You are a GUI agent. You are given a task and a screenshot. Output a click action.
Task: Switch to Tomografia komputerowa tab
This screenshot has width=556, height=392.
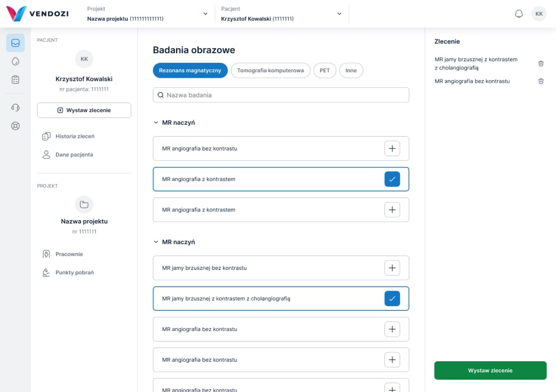pos(270,71)
